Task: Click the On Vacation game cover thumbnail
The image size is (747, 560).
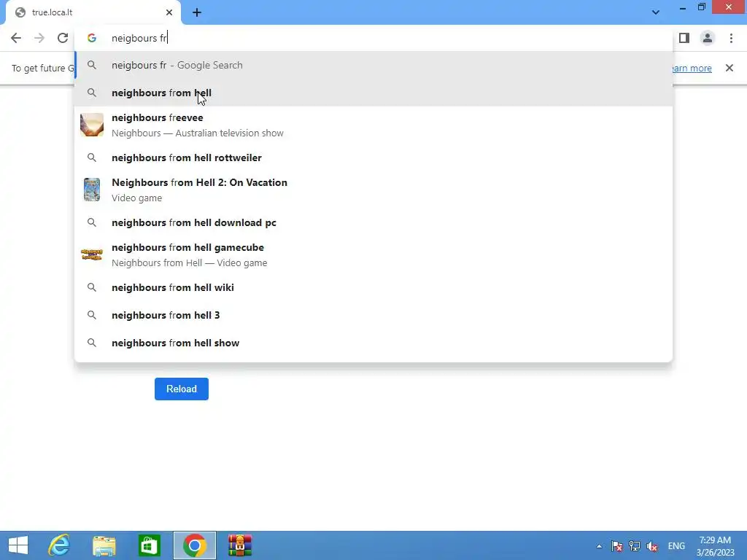Action: (x=92, y=190)
